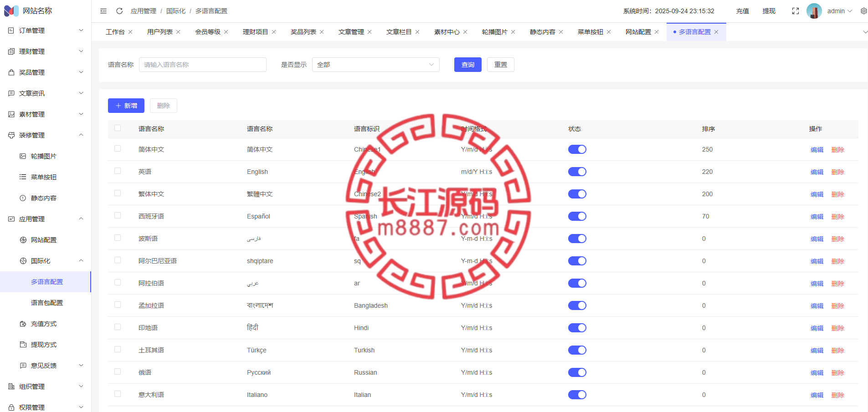Switch to the 用户列表 tab
The image size is (868, 412).
pos(160,32)
